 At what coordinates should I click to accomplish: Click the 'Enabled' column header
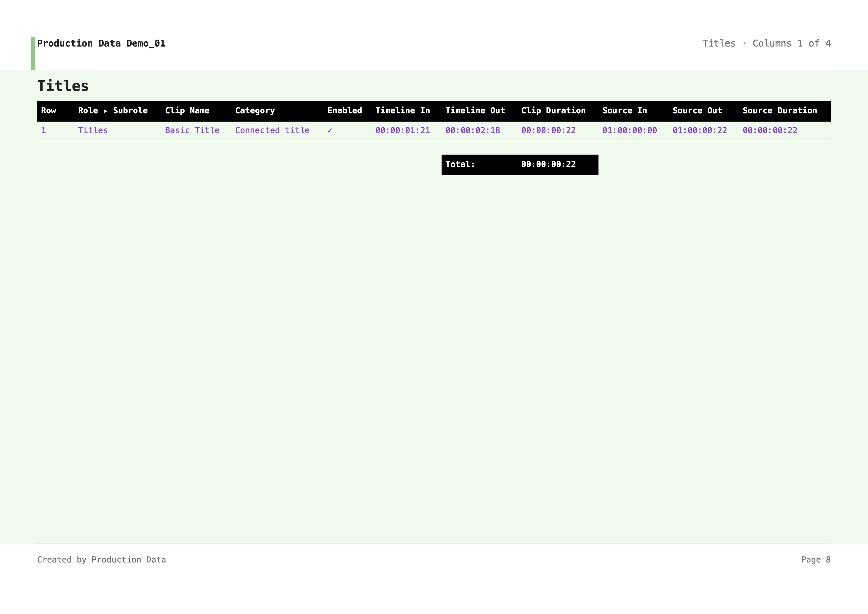click(x=344, y=111)
